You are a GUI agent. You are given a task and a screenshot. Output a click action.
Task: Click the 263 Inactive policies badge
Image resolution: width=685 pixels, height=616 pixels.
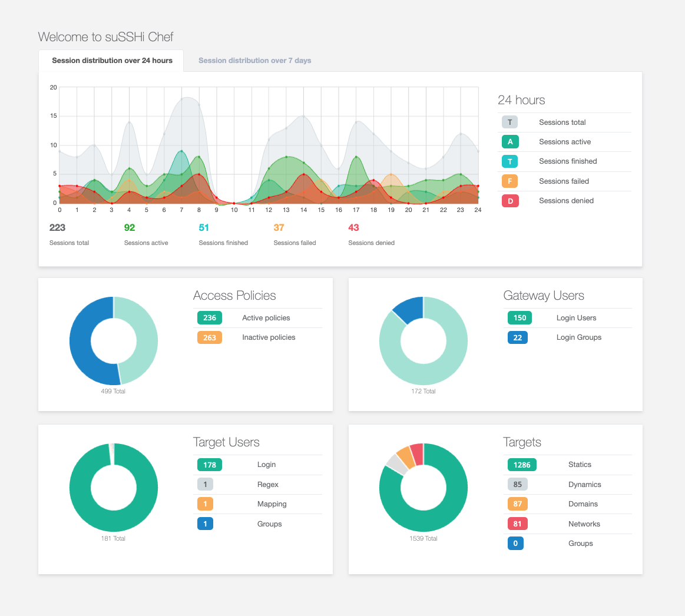click(209, 337)
